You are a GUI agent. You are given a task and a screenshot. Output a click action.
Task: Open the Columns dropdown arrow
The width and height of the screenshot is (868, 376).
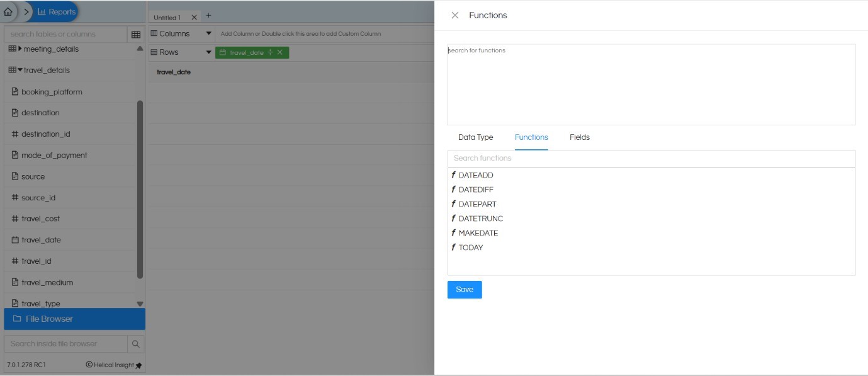click(209, 34)
